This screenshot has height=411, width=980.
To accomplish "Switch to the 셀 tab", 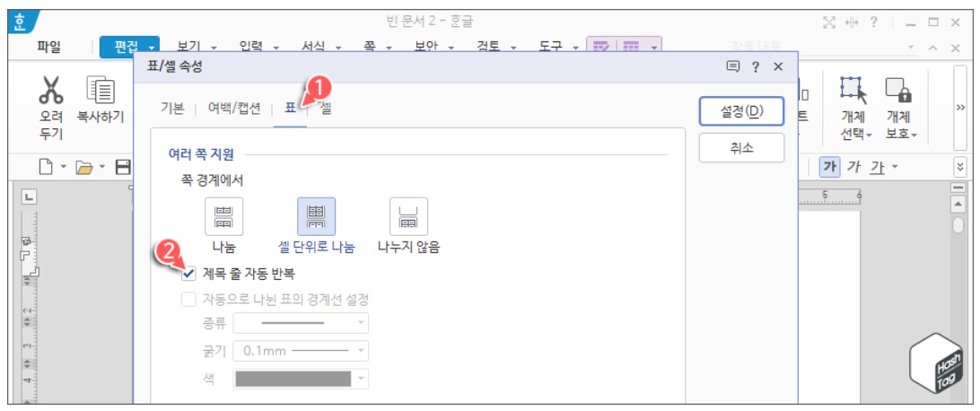I will [x=325, y=109].
